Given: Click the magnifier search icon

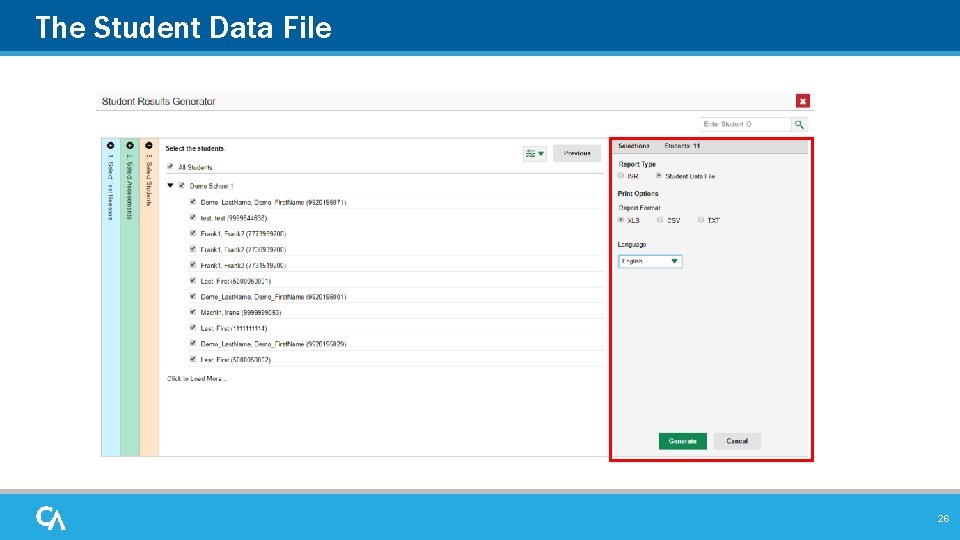Looking at the screenshot, I should click(799, 124).
